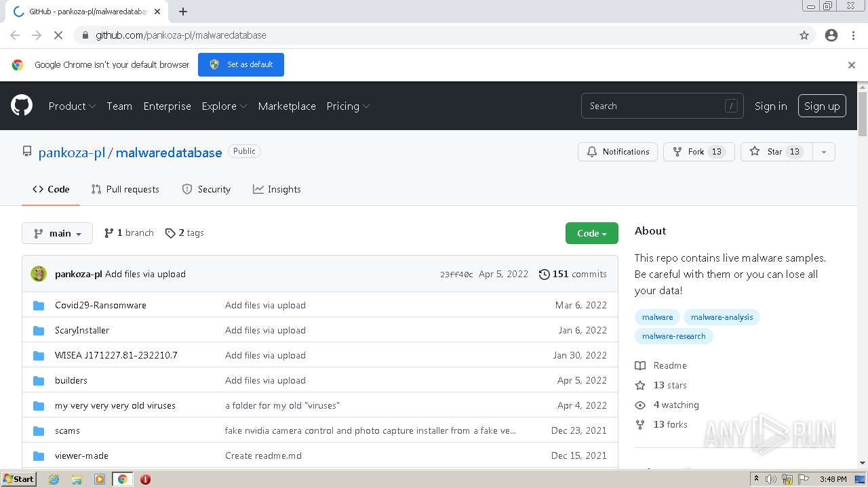Open the my very very very old viruses folder
868x488 pixels.
[115, 405]
